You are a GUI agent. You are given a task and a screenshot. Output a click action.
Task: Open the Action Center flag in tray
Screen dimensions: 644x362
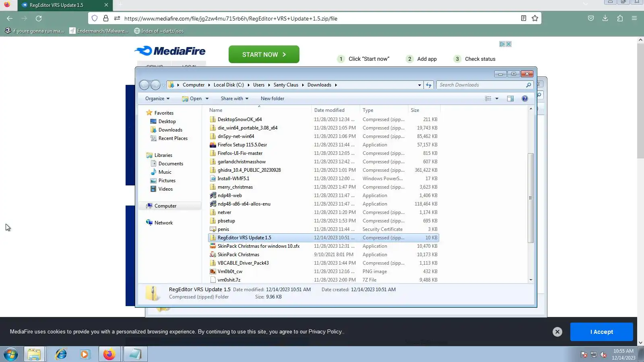pyautogui.click(x=584, y=354)
